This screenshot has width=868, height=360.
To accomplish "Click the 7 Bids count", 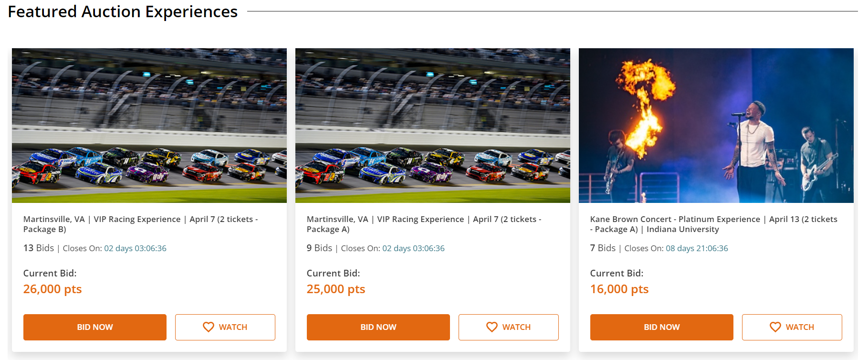I will click(x=603, y=248).
